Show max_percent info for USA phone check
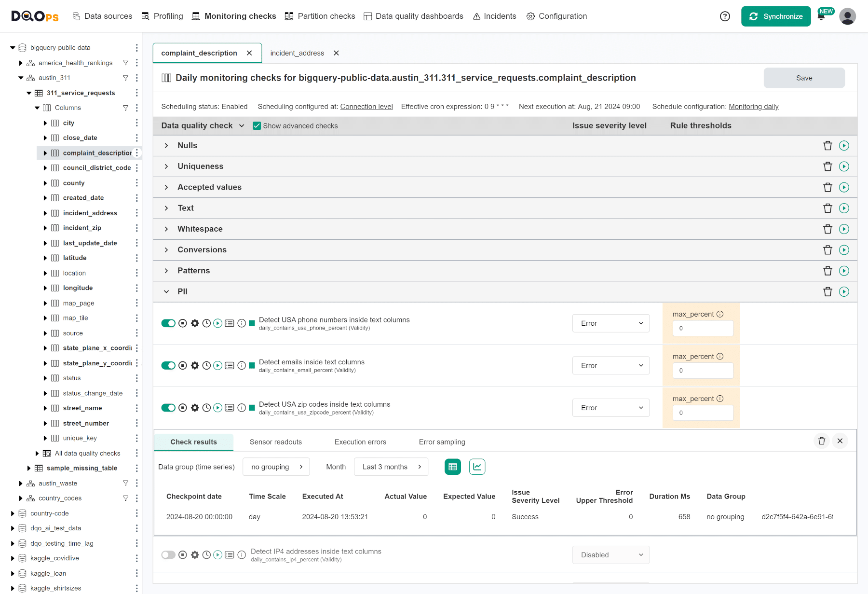 point(720,314)
